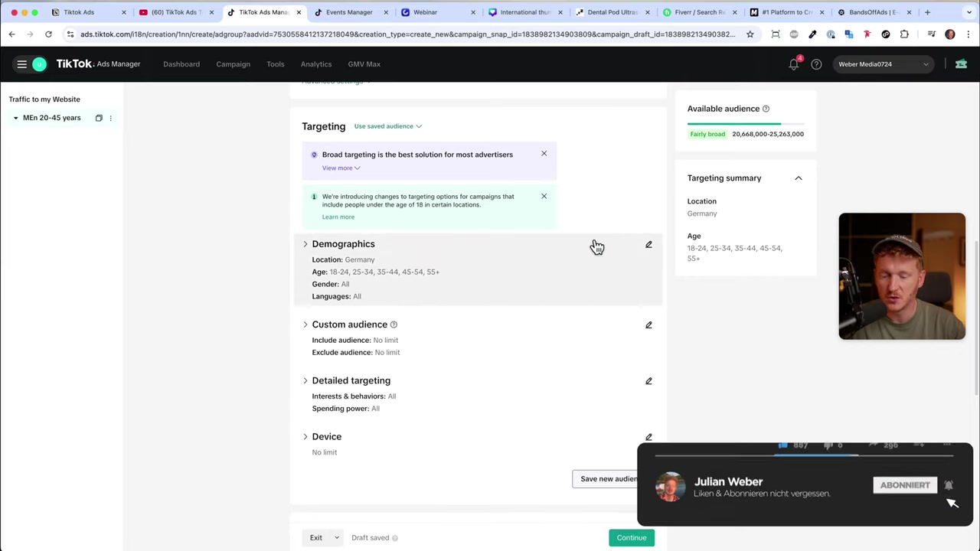Close the Tiktok Ads browser tab
Viewport: 980px width, 551px height.
click(123, 12)
